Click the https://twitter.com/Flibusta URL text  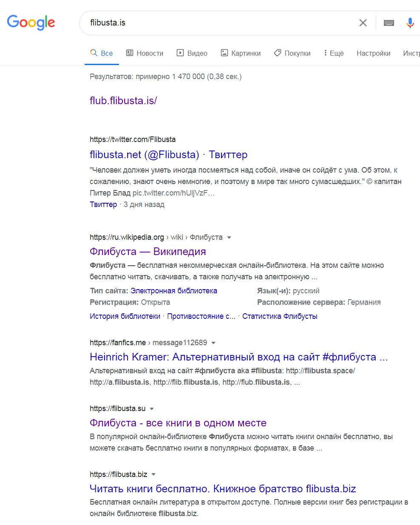[x=133, y=139]
